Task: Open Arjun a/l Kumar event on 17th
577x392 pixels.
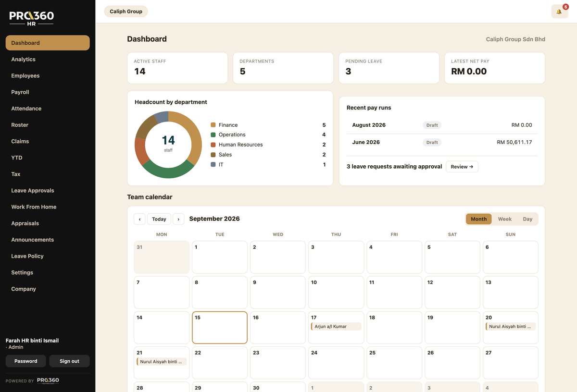Action: (336, 326)
